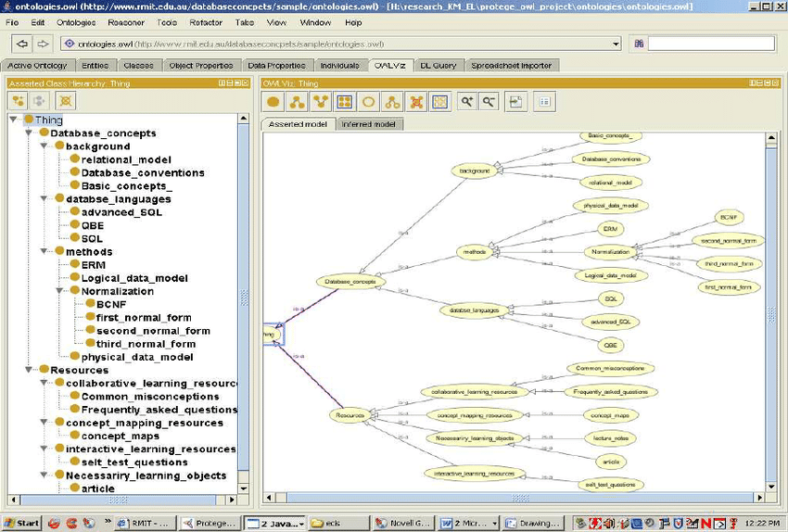Click the tree's vertical scrollbar down arrow
The width and height of the screenshot is (788, 532).
(243, 488)
